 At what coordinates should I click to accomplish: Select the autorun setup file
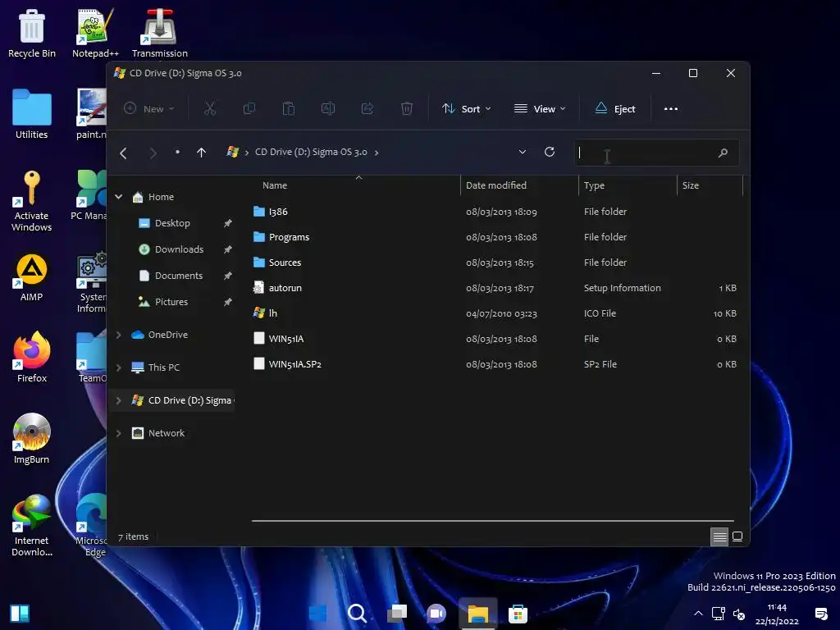click(285, 288)
